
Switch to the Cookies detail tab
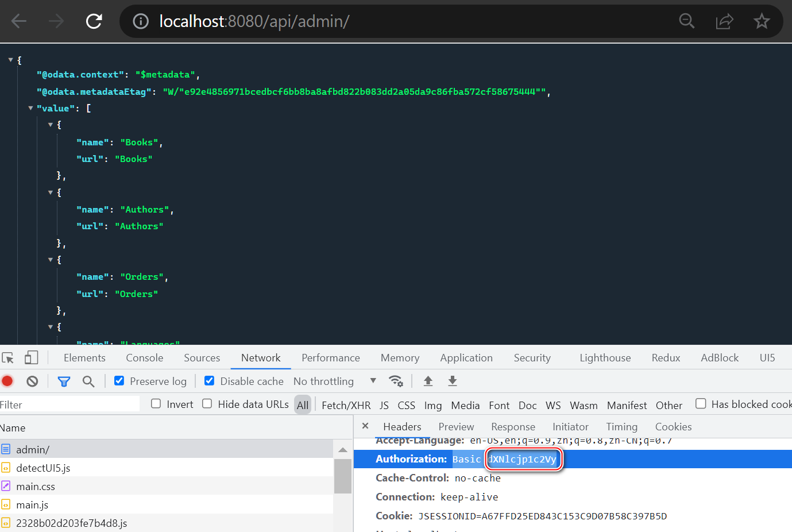(x=673, y=427)
